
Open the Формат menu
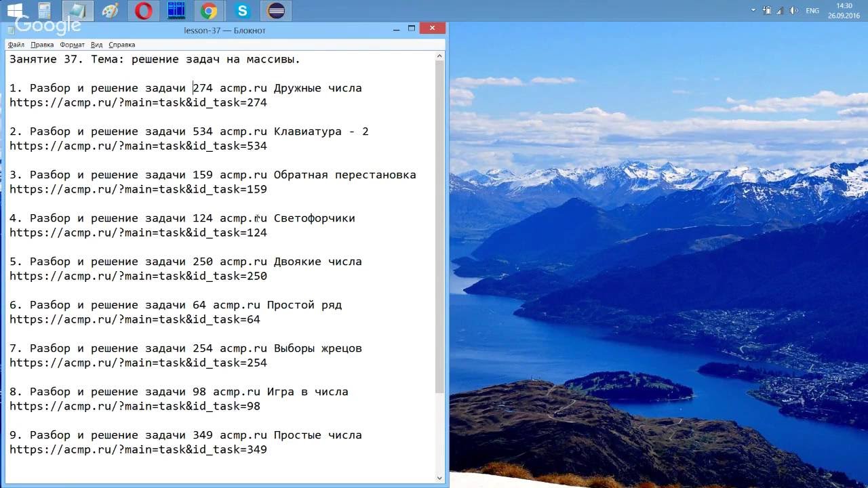click(72, 45)
